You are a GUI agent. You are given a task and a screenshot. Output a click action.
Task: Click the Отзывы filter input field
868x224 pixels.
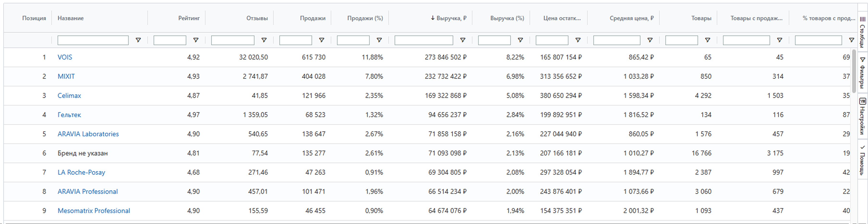click(233, 41)
